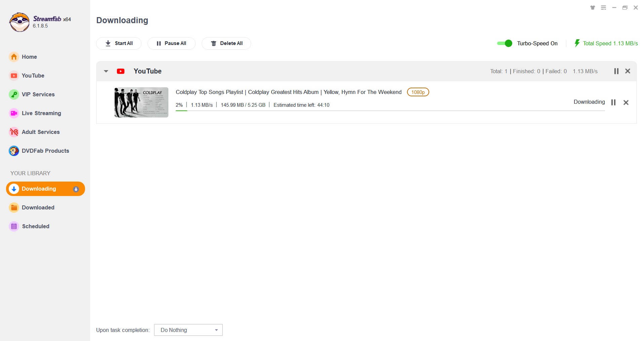The height and width of the screenshot is (341, 644).
Task: Click the YOUR LIBRARY heading
Action: coord(30,173)
